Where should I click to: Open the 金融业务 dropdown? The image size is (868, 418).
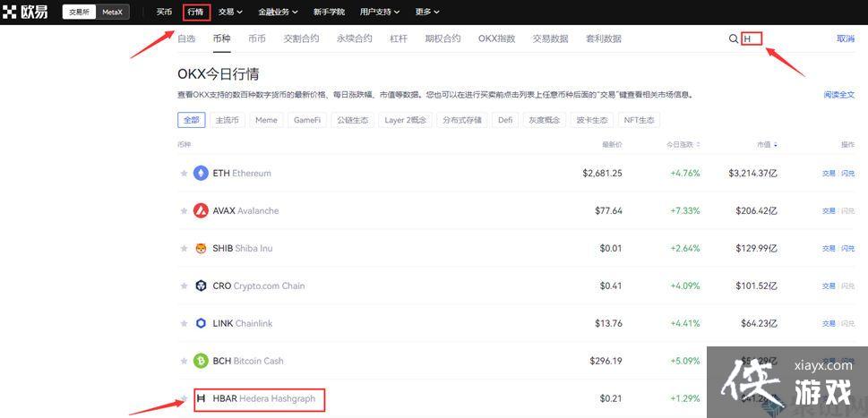click(279, 12)
